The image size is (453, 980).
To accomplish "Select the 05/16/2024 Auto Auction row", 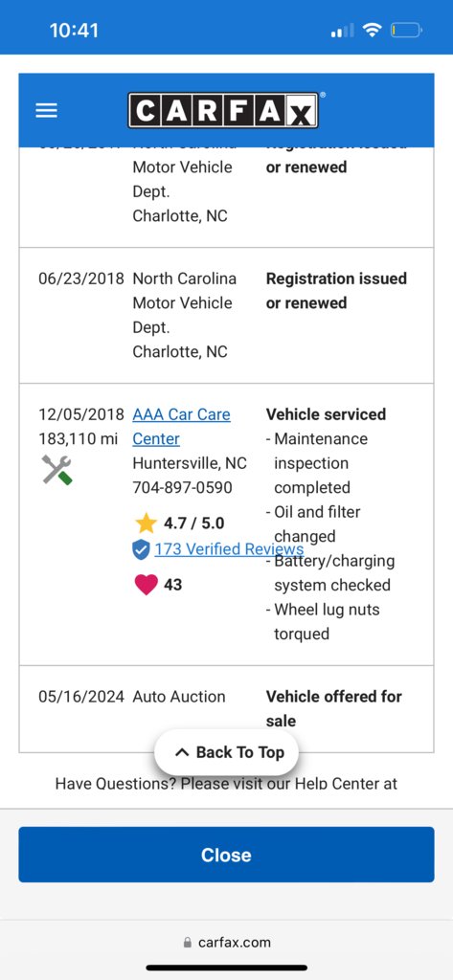I will [226, 709].
